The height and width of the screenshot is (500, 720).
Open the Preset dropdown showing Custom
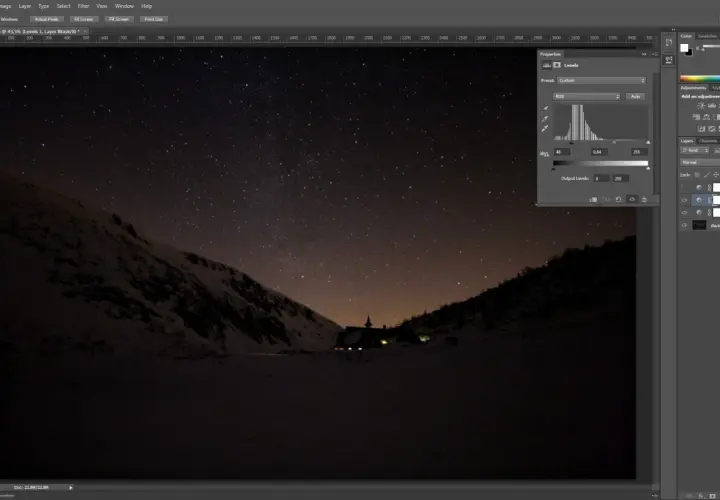[602, 80]
